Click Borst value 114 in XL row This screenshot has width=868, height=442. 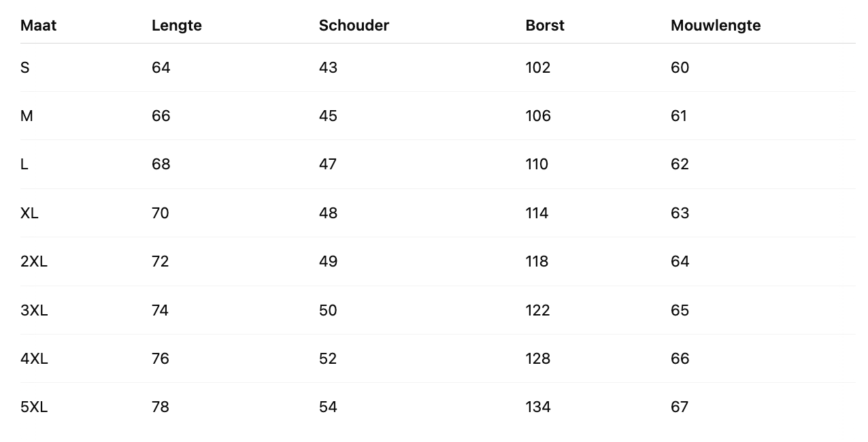(x=537, y=213)
